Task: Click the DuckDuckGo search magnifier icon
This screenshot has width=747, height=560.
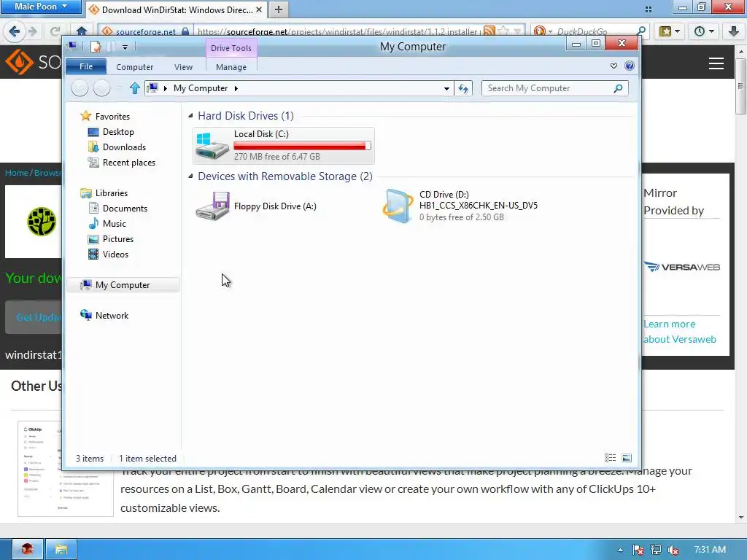Action: 641,31
